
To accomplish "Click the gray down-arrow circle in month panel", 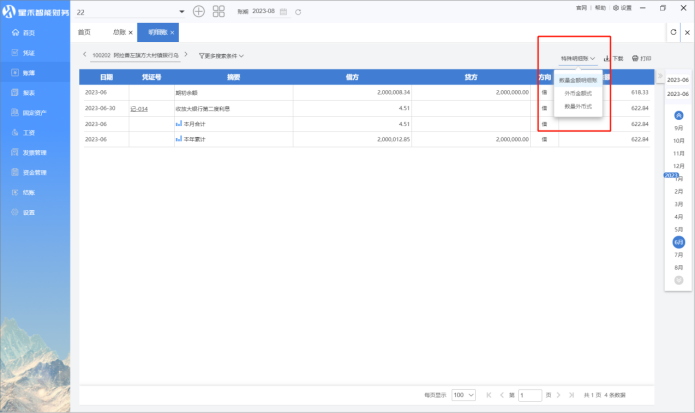I will coord(679,281).
